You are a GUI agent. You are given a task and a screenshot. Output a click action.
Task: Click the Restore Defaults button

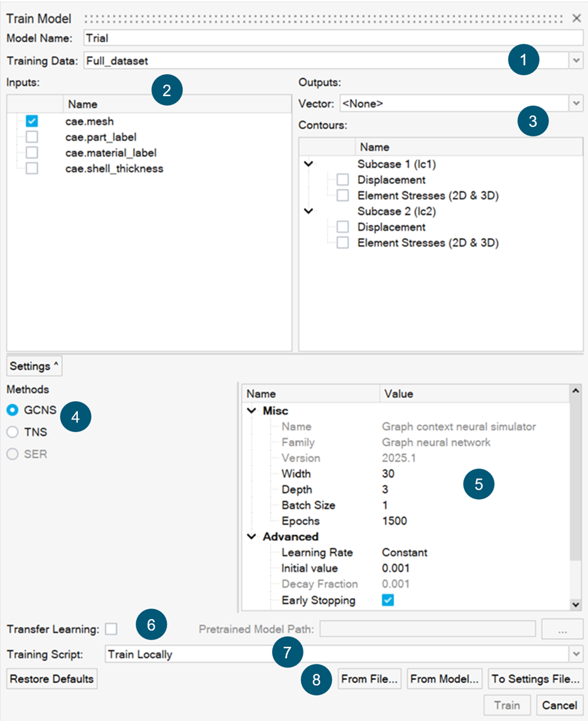pos(52,679)
